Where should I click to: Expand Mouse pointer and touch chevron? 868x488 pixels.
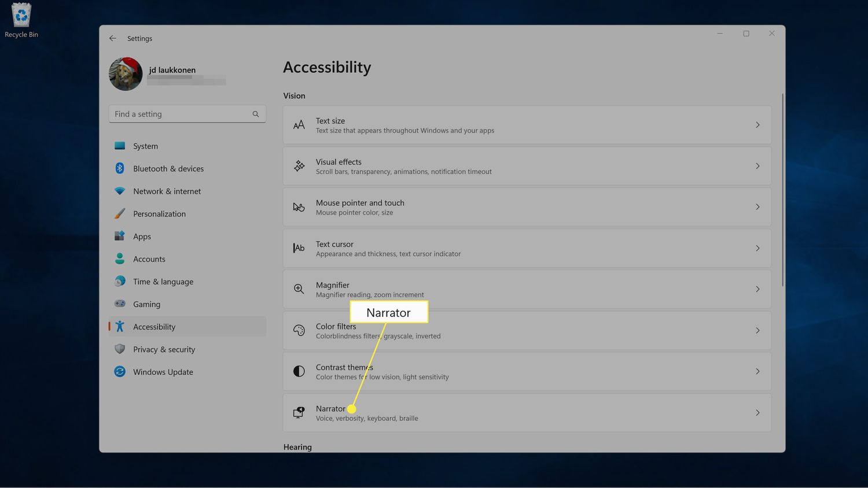tap(757, 207)
